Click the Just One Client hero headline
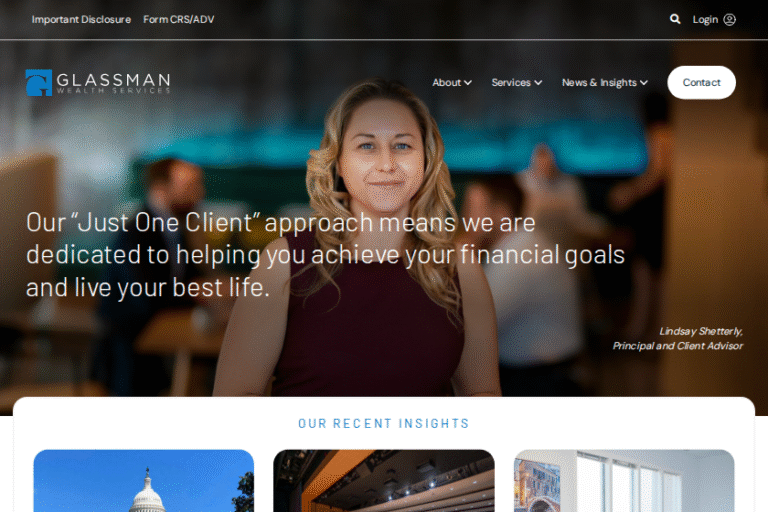The image size is (768, 512). [325, 255]
